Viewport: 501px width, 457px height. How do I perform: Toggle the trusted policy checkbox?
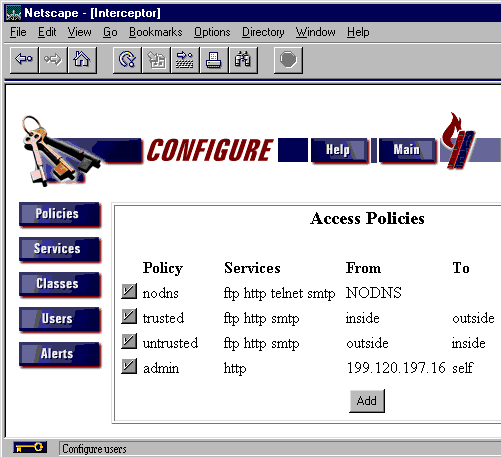click(x=129, y=316)
